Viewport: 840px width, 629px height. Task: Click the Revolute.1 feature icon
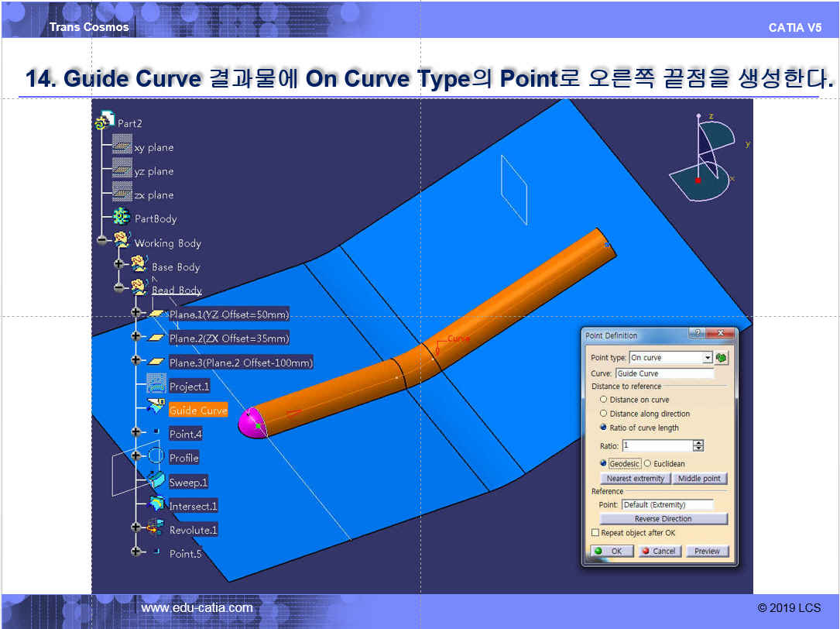click(156, 529)
